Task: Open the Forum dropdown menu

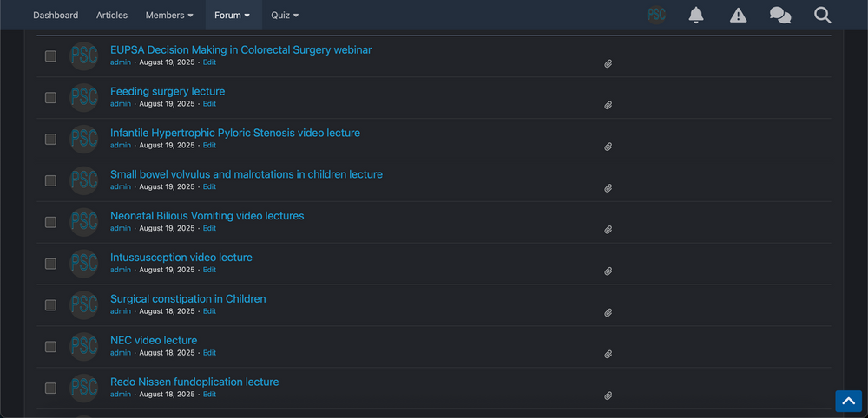Action: tap(233, 15)
